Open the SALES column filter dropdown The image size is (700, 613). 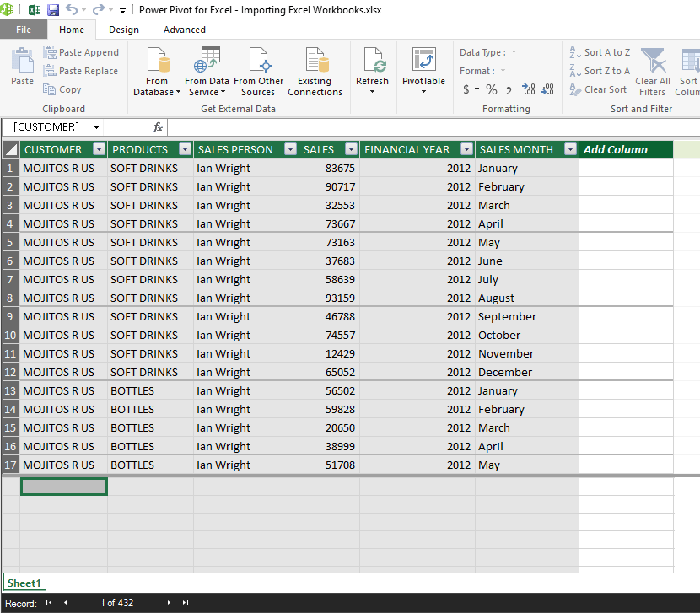[x=352, y=149]
